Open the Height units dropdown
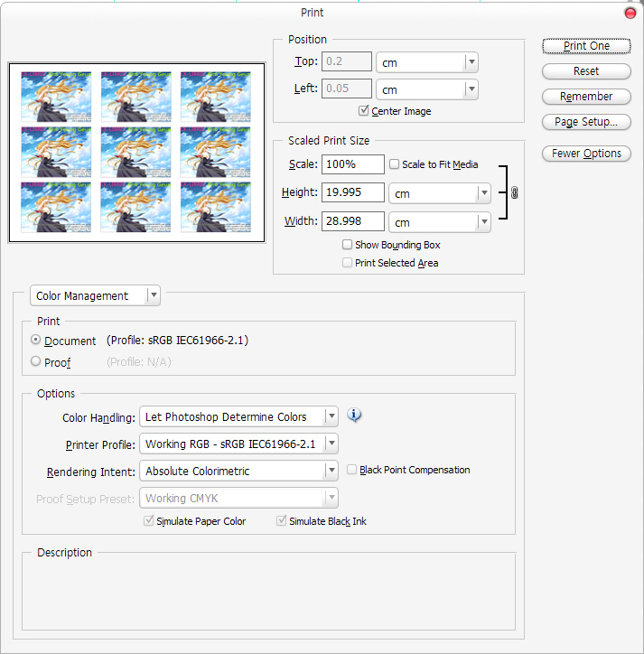Screen dimensions: 644x654 pos(440,193)
